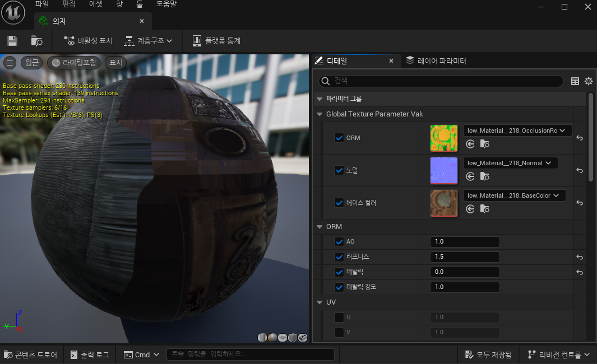This screenshot has height=364, width=597.
Task: Use selected asset for the Normal texture
Action: point(470,177)
